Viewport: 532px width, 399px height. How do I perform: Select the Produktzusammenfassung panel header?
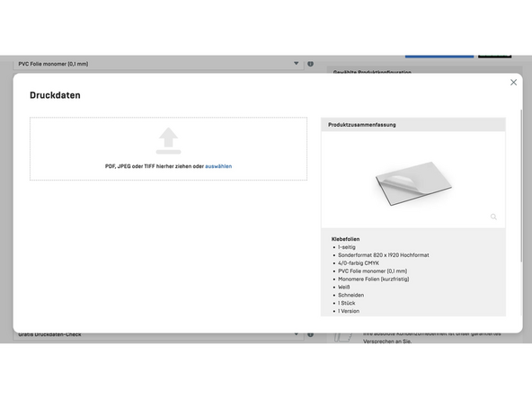click(413, 125)
